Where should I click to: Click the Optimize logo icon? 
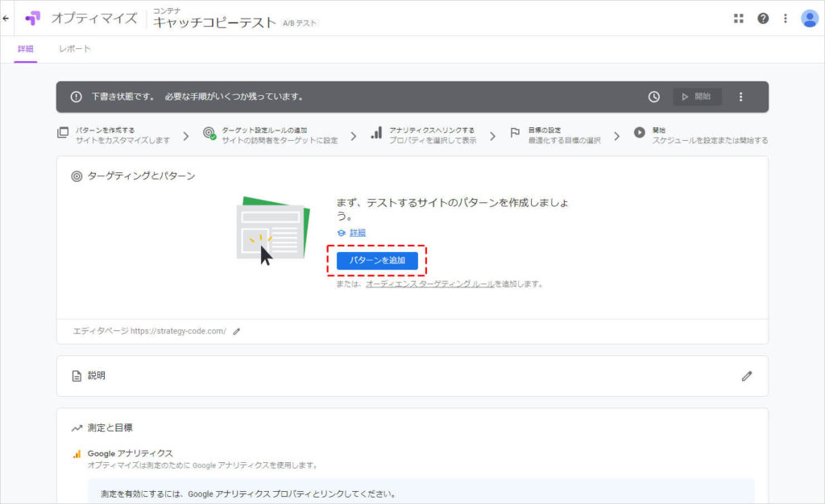[33, 19]
